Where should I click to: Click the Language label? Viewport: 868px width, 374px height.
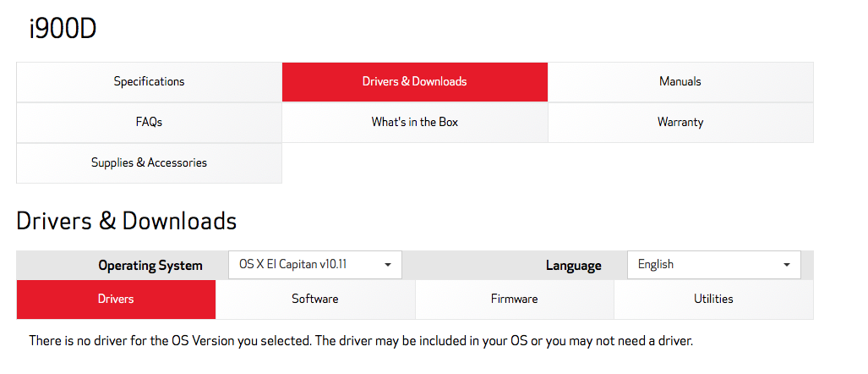click(x=574, y=266)
